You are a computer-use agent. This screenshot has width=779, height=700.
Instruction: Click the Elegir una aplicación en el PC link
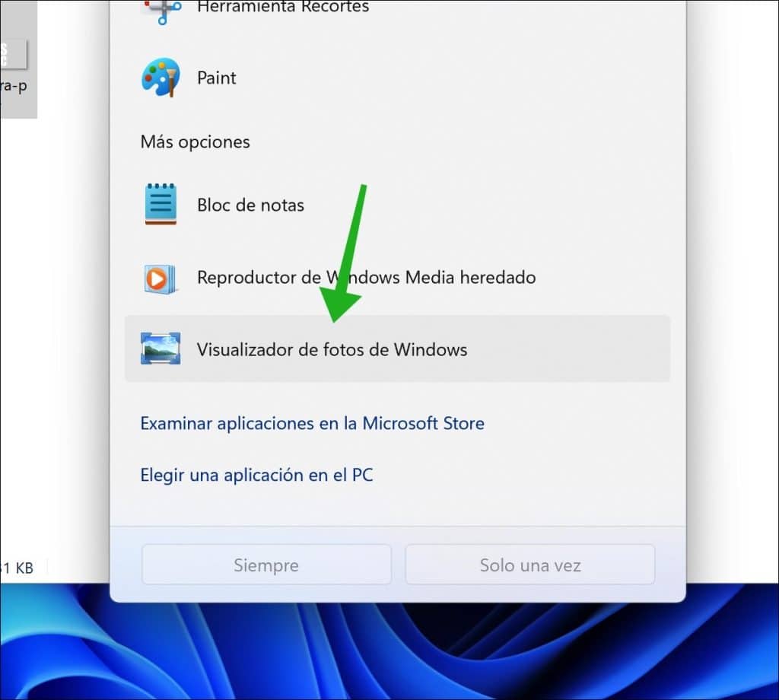point(256,475)
